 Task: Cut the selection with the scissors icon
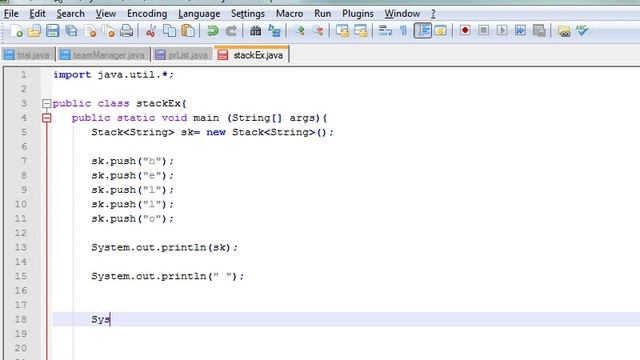pyautogui.click(x=151, y=31)
